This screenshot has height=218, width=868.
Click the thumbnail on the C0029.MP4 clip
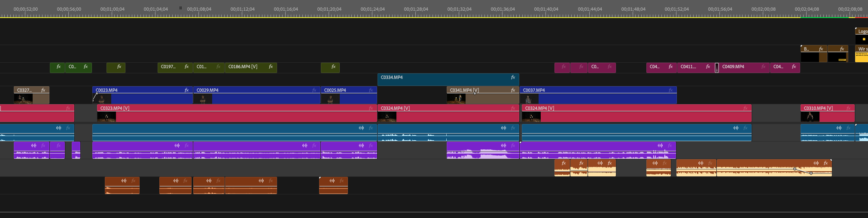203,99
